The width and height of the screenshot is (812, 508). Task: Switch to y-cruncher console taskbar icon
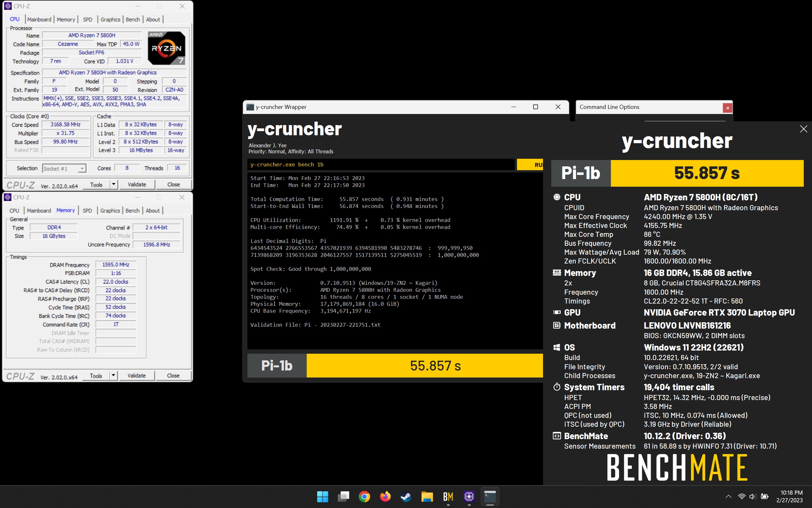click(490, 496)
